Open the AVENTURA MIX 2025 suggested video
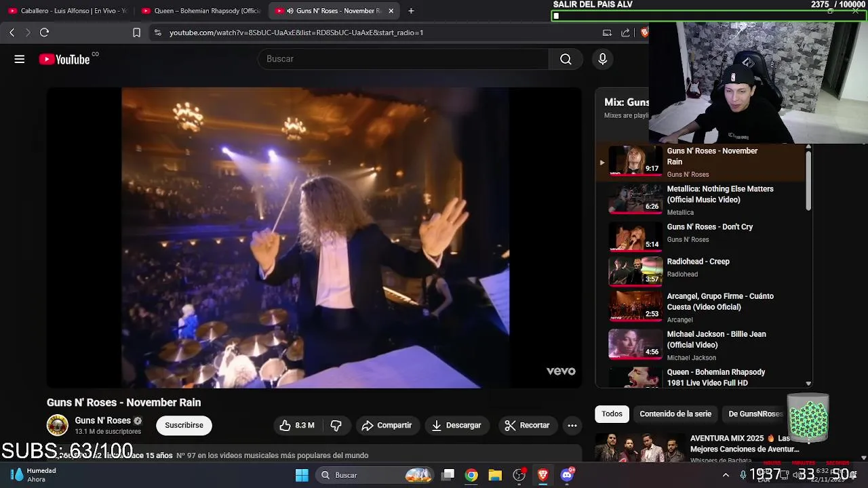868x488 pixels. [x=698, y=447]
